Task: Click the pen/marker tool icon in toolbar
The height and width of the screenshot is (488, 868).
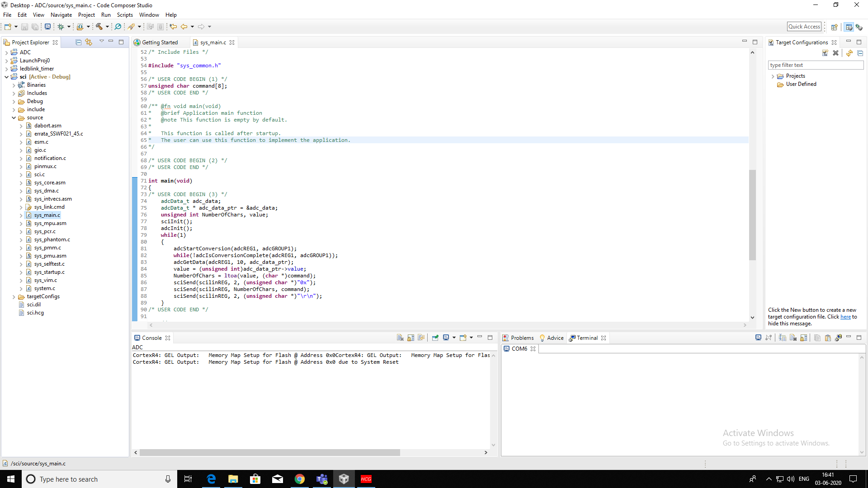Action: [x=132, y=27]
